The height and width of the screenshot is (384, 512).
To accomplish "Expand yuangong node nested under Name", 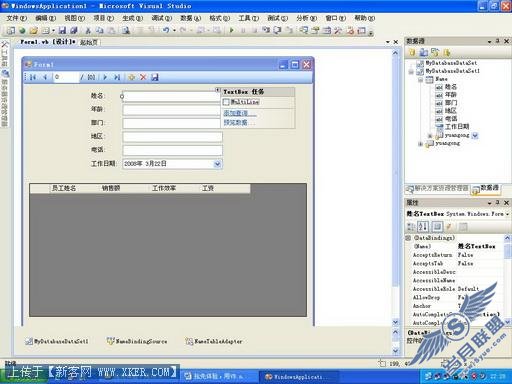I will click(x=430, y=135).
